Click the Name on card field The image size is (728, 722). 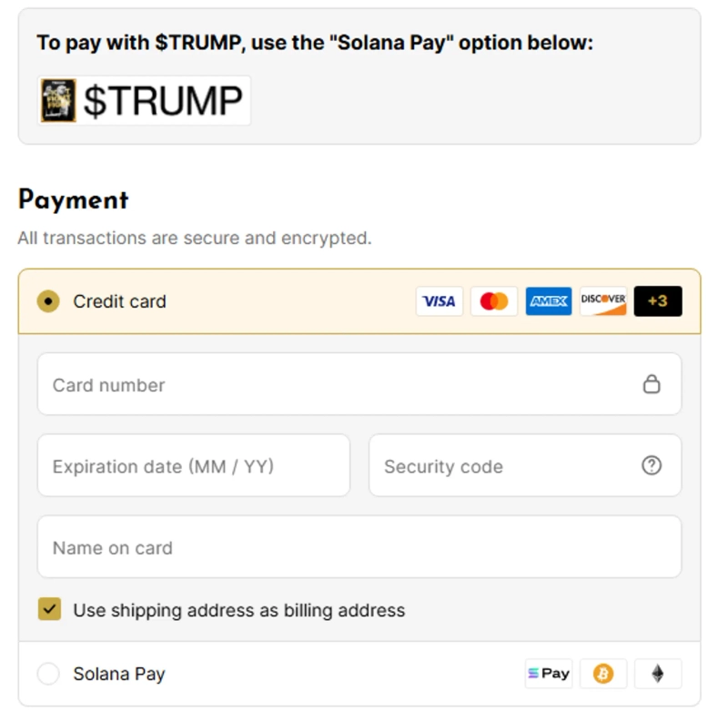tap(359, 547)
